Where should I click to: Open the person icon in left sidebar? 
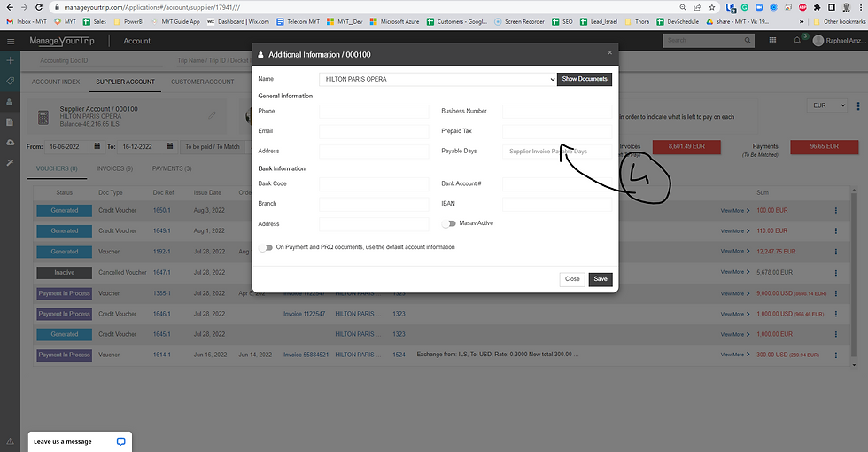(x=10, y=102)
